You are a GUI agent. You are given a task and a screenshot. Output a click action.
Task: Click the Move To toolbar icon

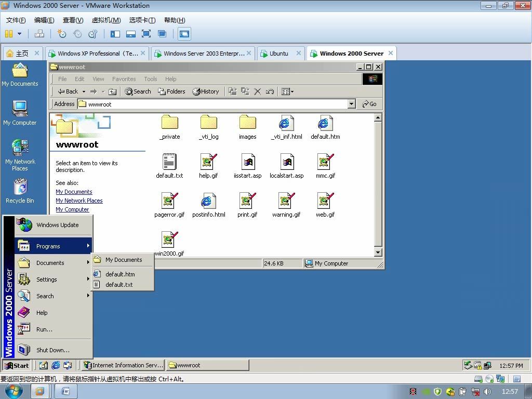232,91
